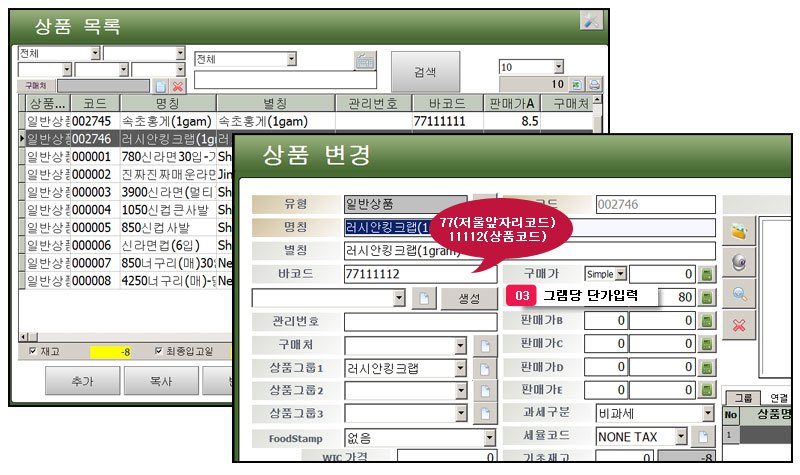Viewport: 800px width, 475px height.
Task: Click new document icon beside 구매처 filter
Action: pyautogui.click(x=161, y=86)
